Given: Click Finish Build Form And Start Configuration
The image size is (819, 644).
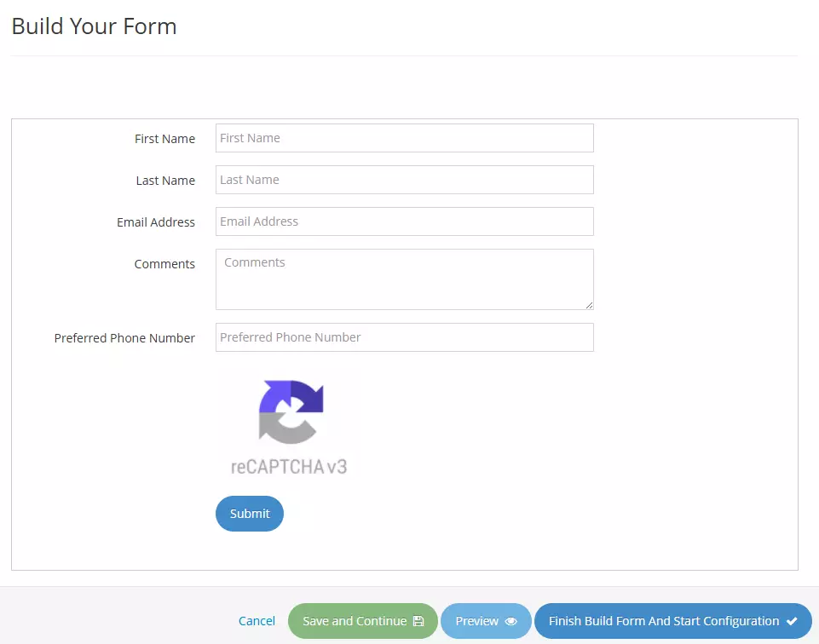Looking at the screenshot, I should pos(672,621).
